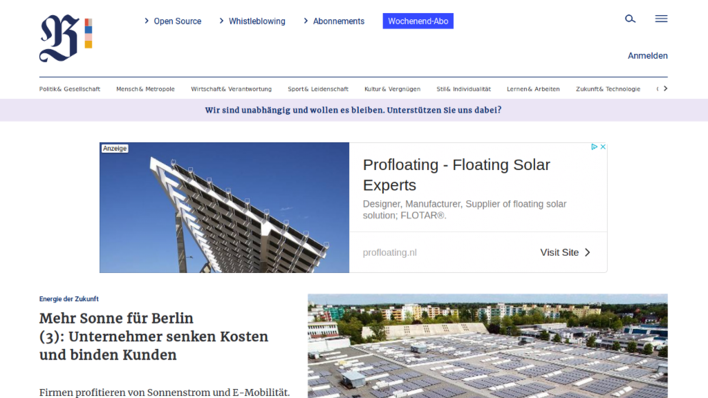Open Wirtschaft & Verantwortung section
708x398 pixels.
[x=231, y=89]
